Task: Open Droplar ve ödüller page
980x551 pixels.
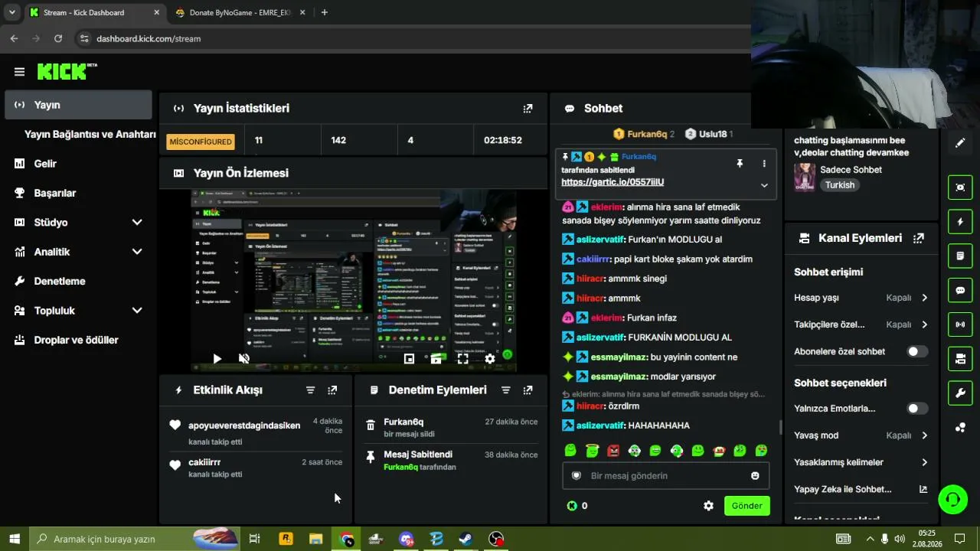Action: (78, 341)
